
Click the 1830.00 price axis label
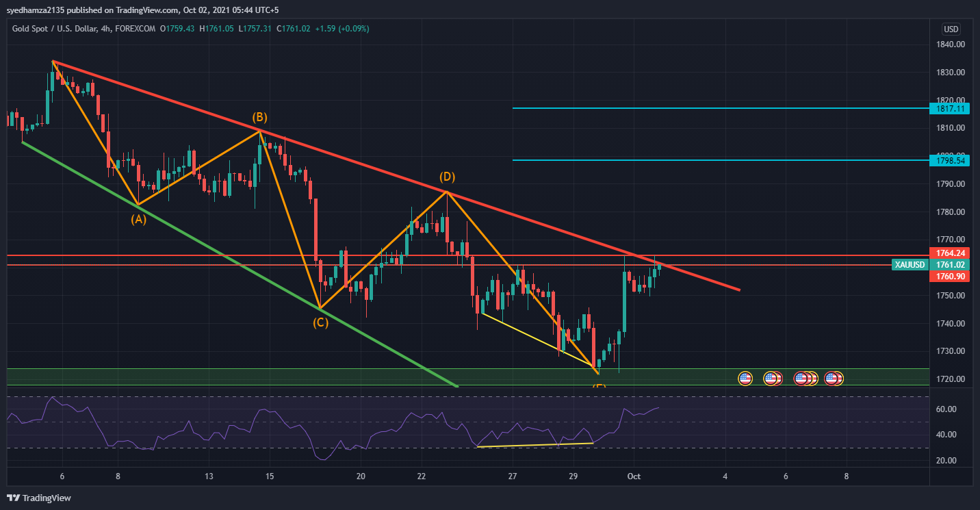point(952,73)
